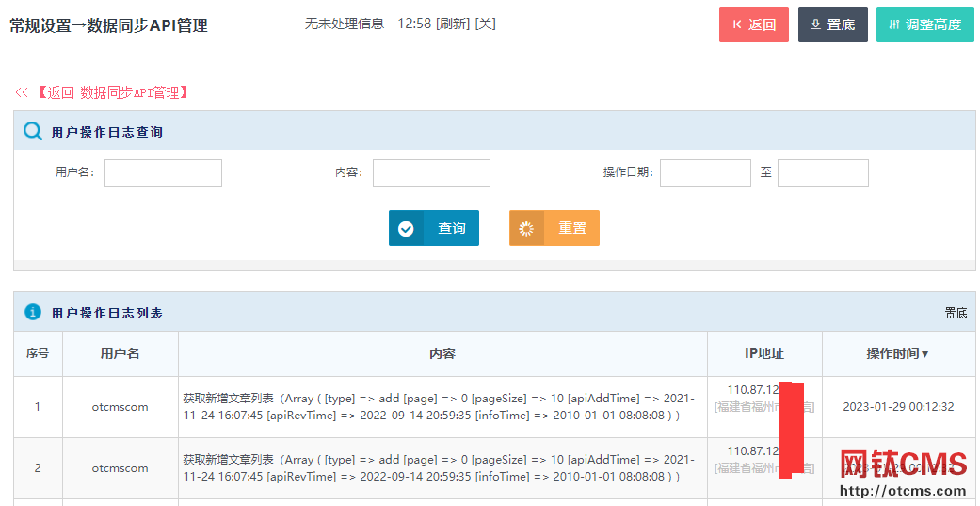Click the red 返回 button

(x=753, y=24)
